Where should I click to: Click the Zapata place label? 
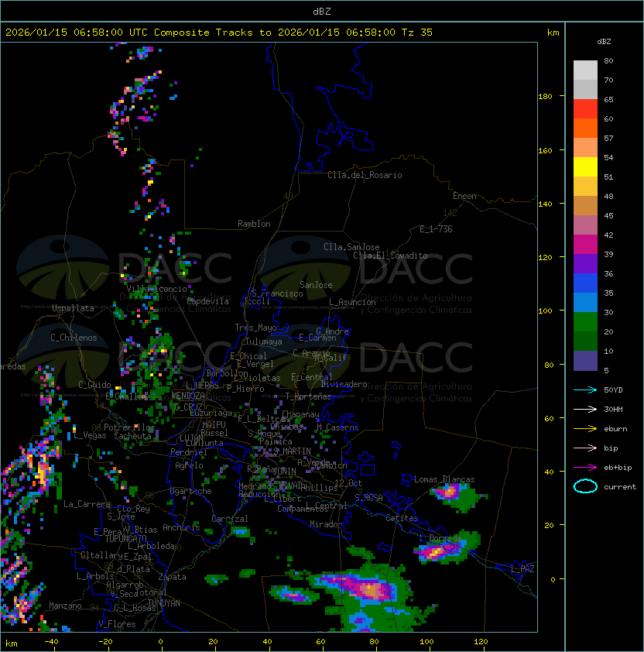pos(172,577)
